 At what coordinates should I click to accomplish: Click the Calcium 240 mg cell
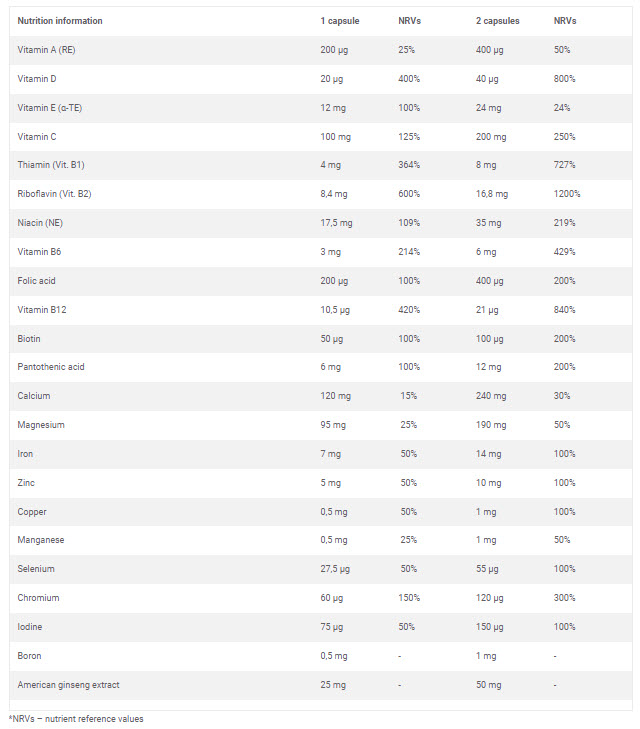click(491, 396)
